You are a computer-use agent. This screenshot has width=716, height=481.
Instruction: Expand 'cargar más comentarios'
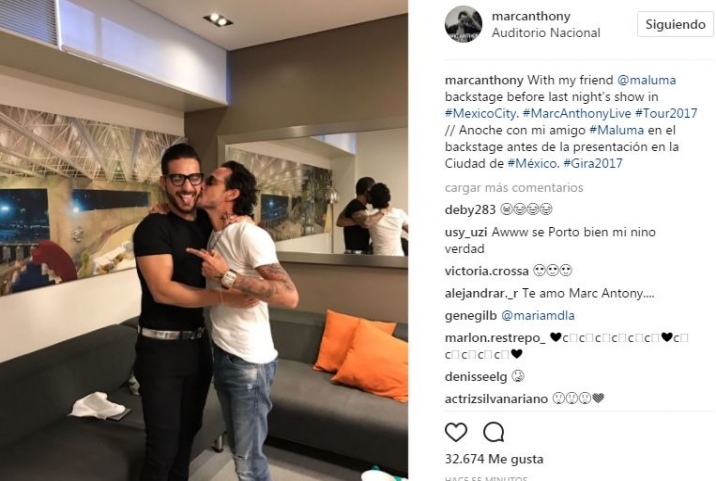point(514,188)
